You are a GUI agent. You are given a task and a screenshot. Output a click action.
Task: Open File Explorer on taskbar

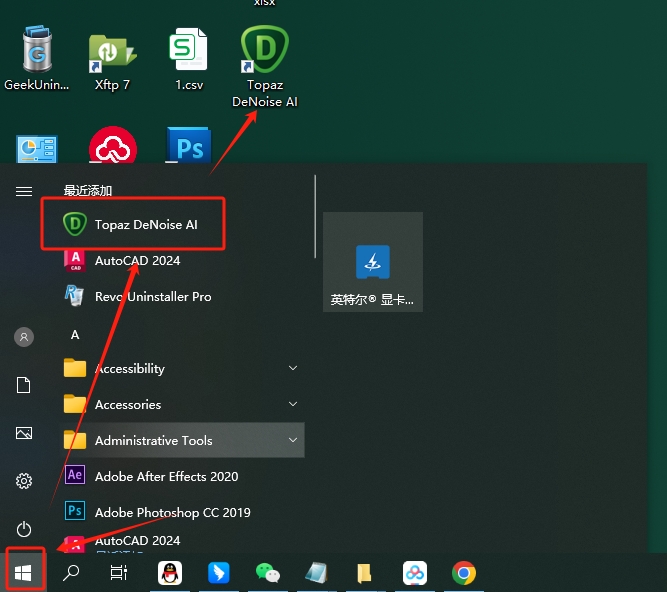click(x=365, y=573)
